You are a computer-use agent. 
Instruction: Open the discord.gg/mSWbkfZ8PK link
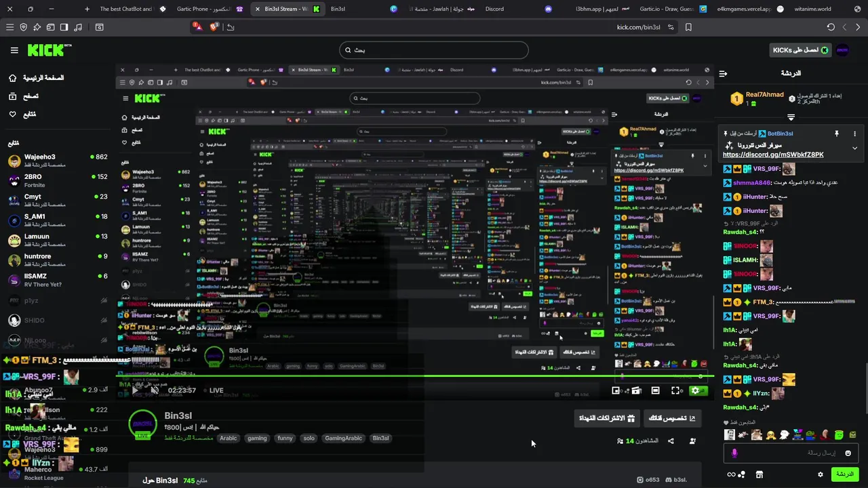click(x=773, y=155)
